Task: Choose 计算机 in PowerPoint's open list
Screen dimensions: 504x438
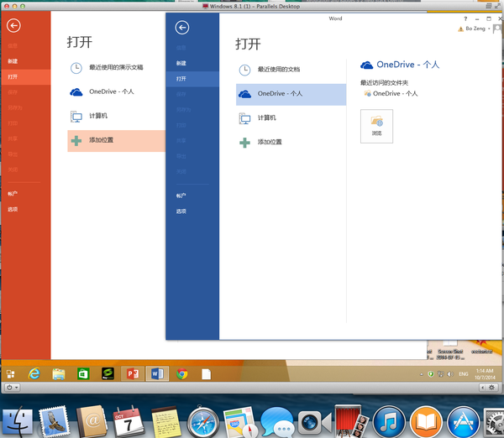Action: coord(117,116)
